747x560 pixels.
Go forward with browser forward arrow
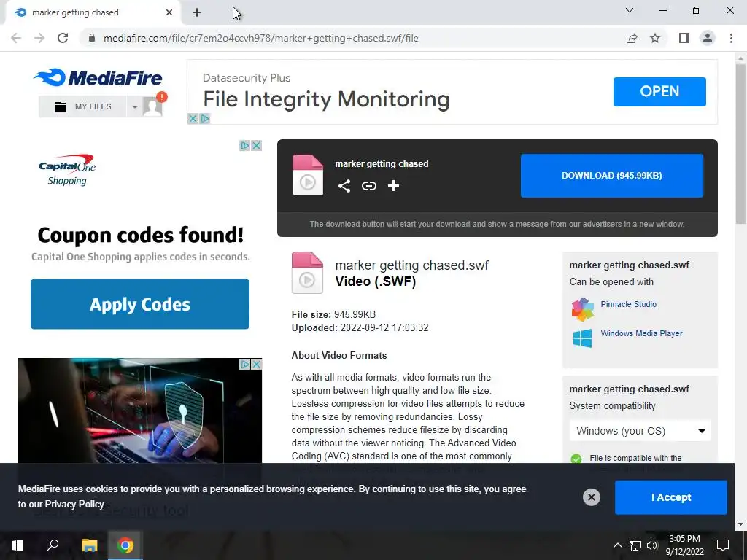pos(39,38)
